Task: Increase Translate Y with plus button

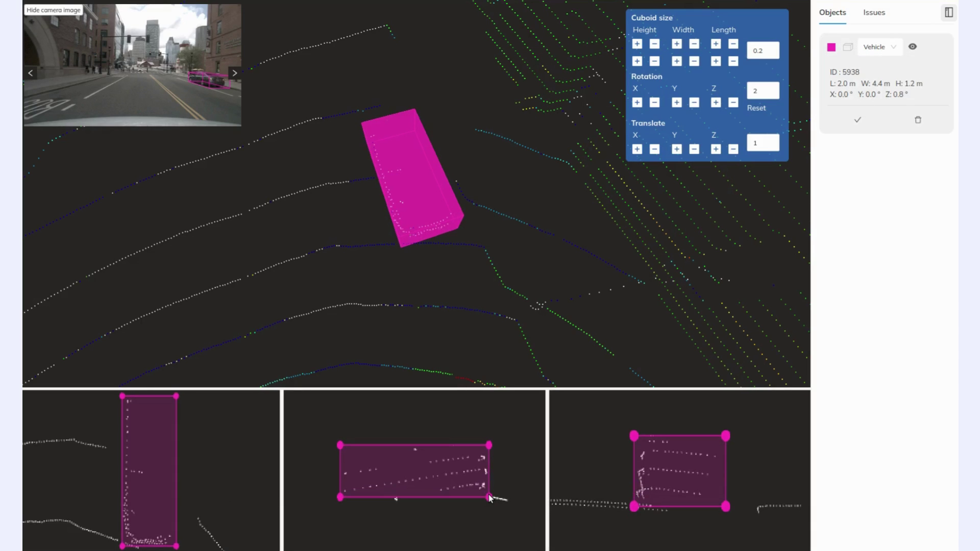Action: tap(676, 149)
